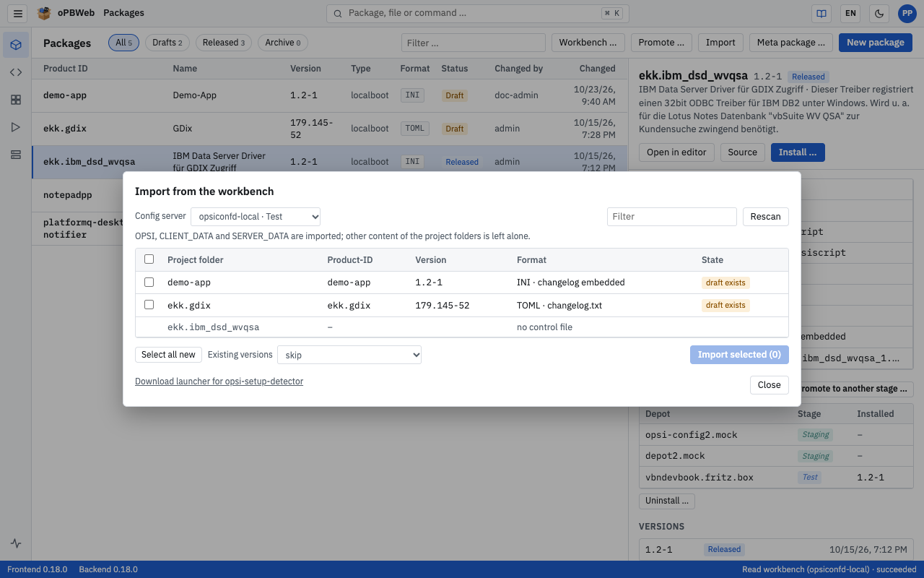Click the oPBWeb package logo icon
The width and height of the screenshot is (924, 578).
45,13
